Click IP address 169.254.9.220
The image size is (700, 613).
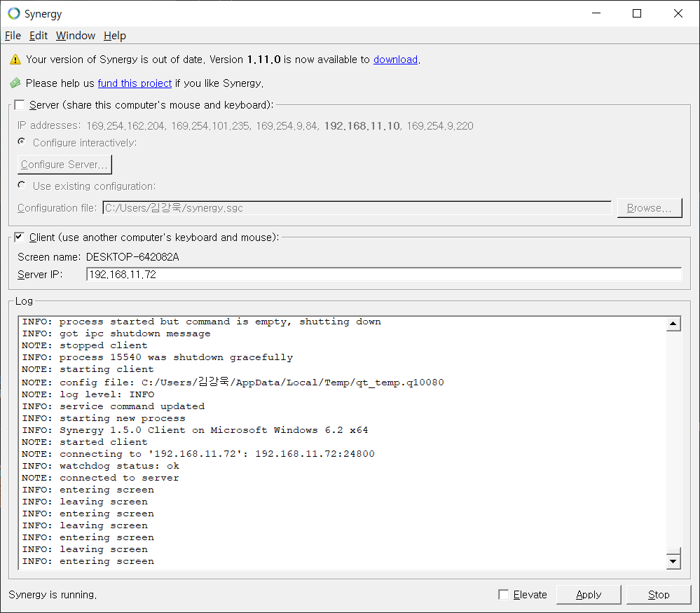tap(440, 126)
